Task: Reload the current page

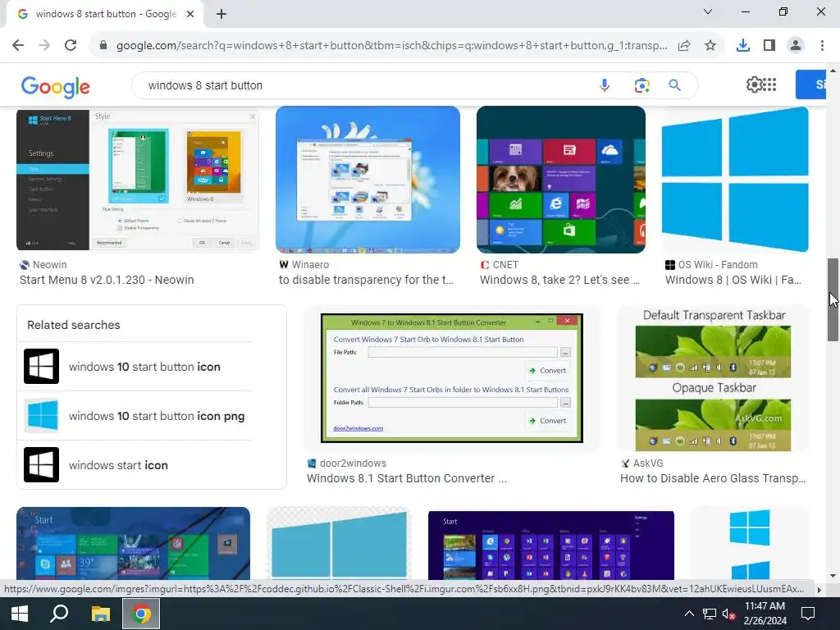Action: (71, 46)
